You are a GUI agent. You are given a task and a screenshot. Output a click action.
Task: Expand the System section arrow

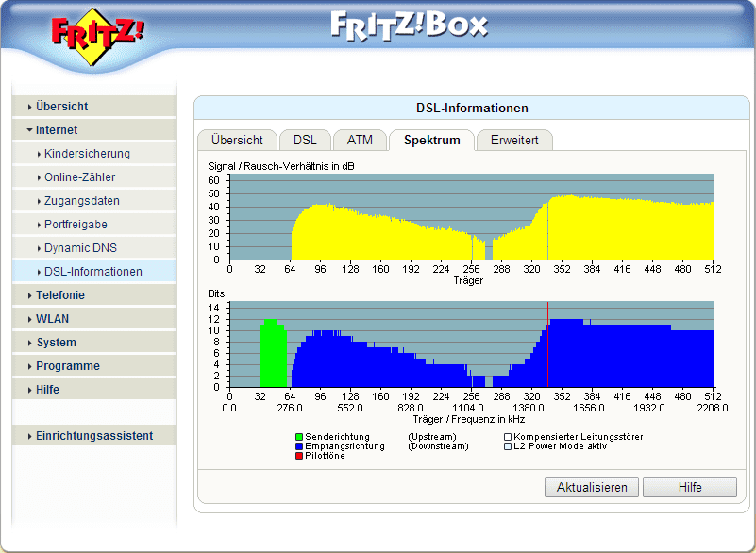coord(30,343)
